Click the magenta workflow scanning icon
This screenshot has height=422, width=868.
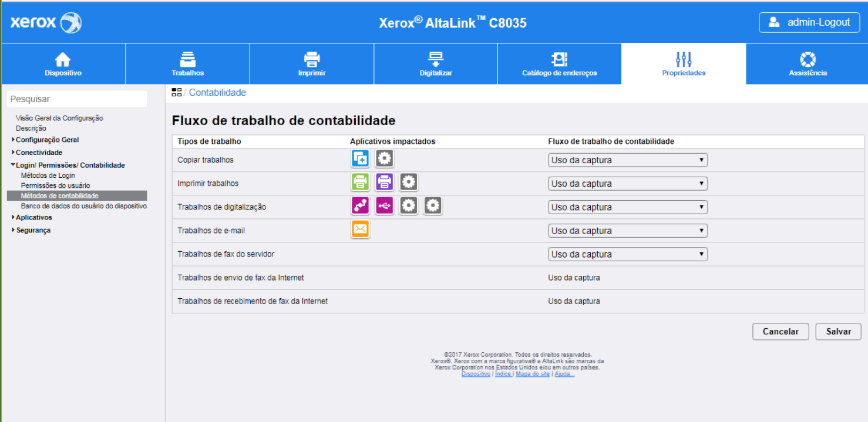360,206
